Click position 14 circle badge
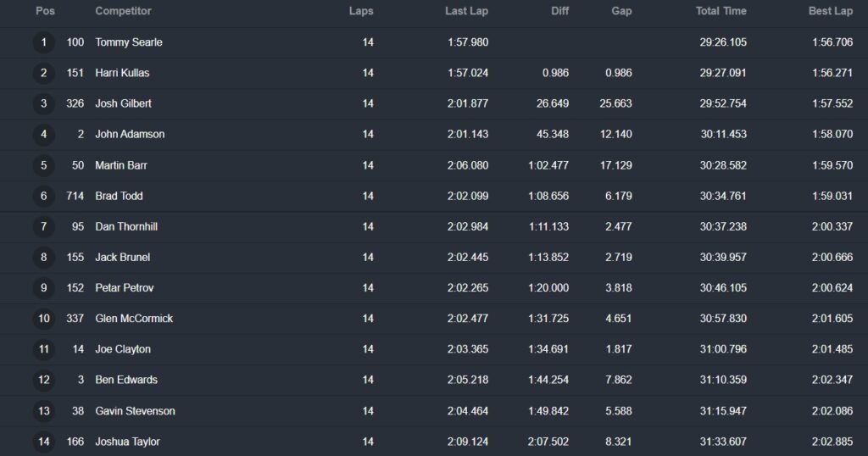 44,442
